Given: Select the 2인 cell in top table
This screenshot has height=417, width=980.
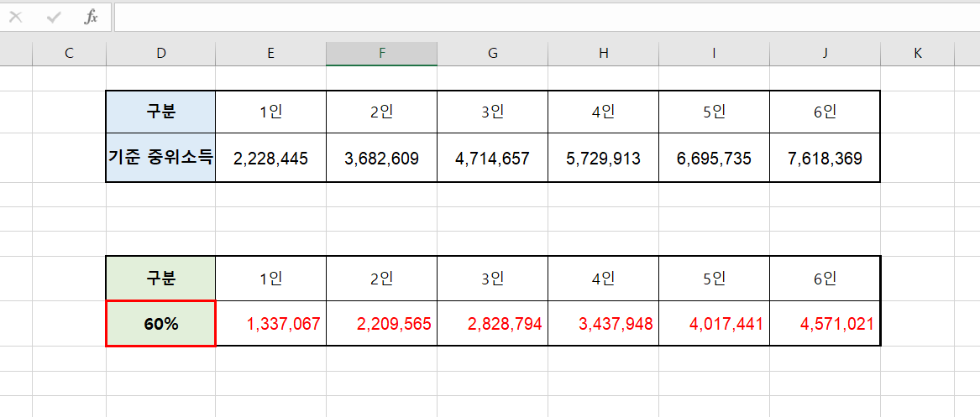Looking at the screenshot, I should [x=381, y=112].
